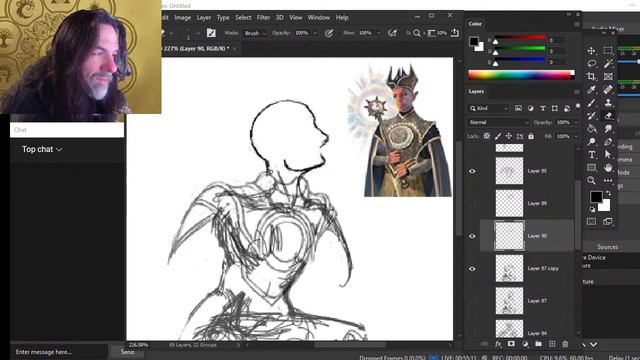640x360 pixels.
Task: Show Layer 89 via its visibility box
Action: 472,203
